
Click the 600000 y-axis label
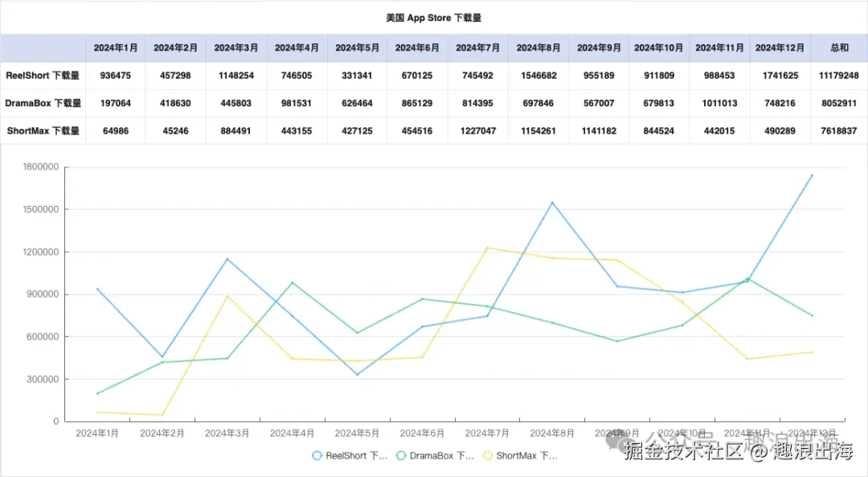tap(43, 337)
